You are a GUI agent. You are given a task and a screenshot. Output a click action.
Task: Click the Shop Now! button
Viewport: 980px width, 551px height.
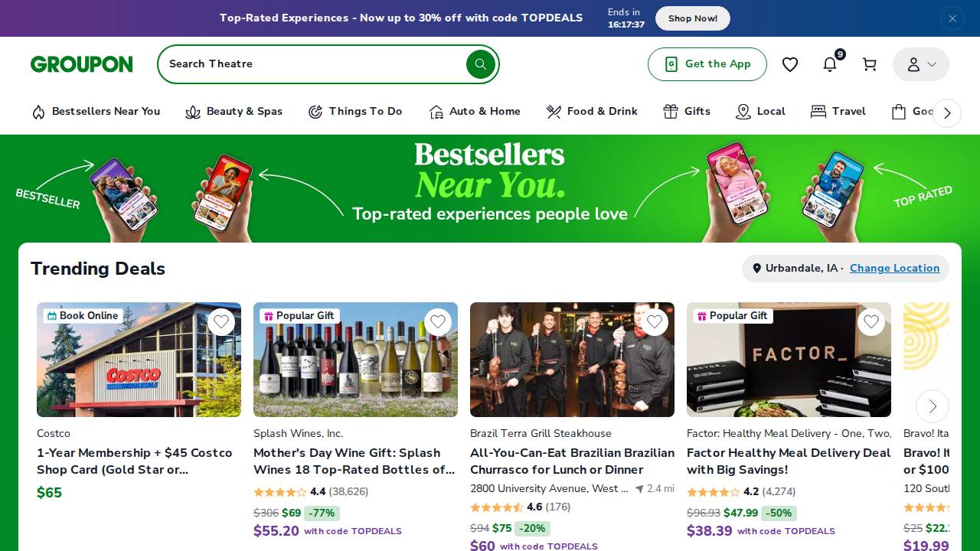pyautogui.click(x=692, y=18)
